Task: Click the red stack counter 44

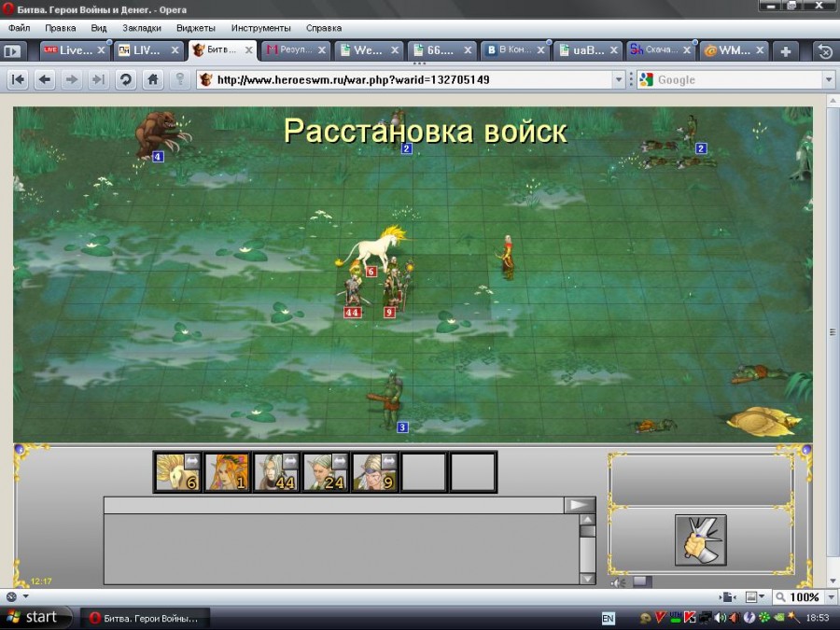Action: pyautogui.click(x=352, y=313)
